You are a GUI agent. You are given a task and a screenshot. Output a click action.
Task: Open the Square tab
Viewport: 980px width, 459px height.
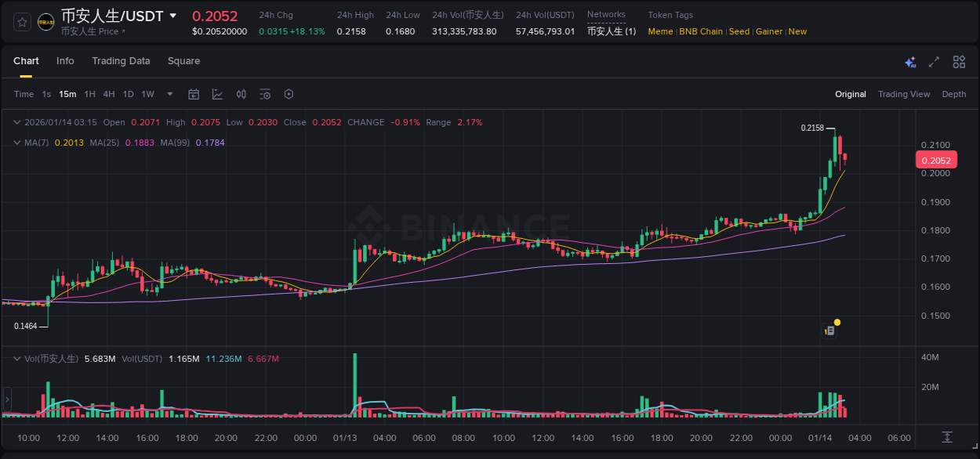click(183, 61)
